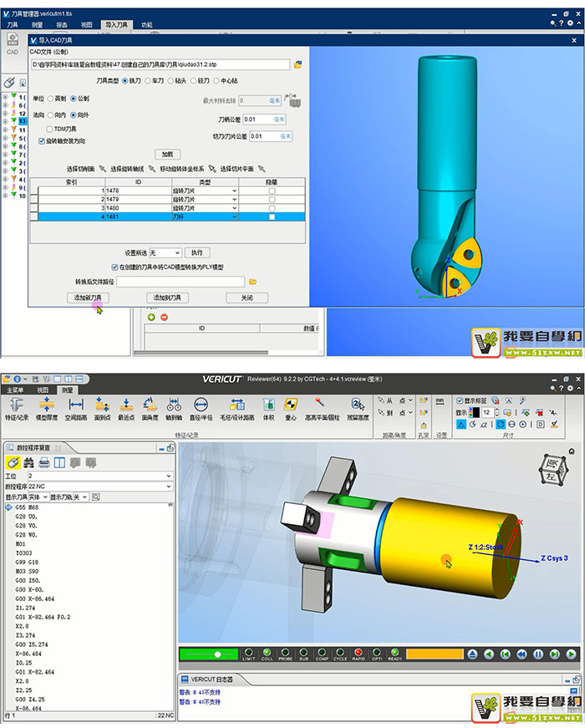Click the magnifier icon beside 显示刀轨

click(95, 496)
